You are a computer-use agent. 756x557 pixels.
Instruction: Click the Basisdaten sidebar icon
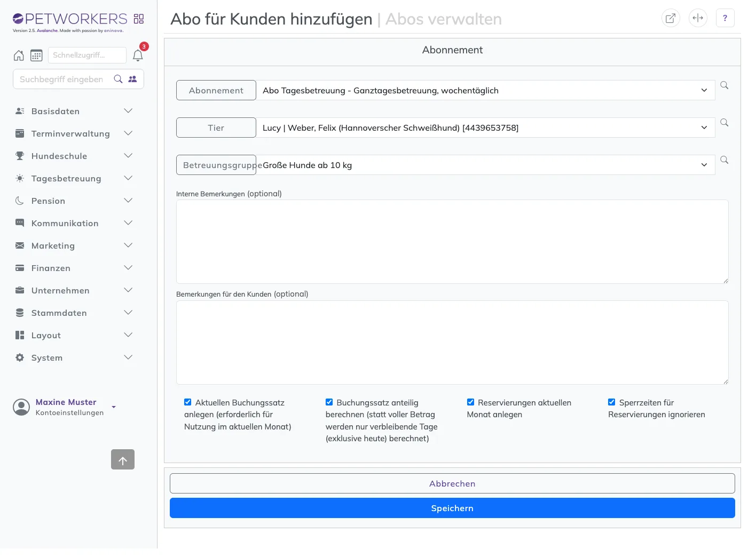click(20, 111)
